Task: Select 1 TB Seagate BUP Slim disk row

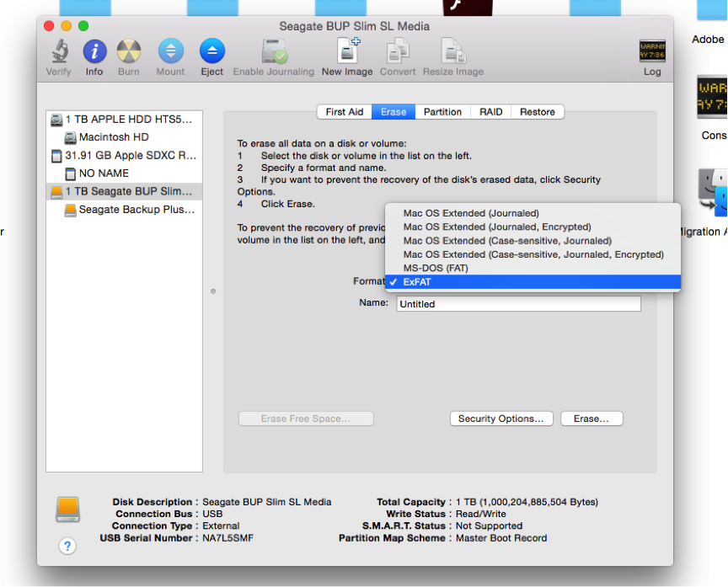Action: pyautogui.click(x=125, y=191)
